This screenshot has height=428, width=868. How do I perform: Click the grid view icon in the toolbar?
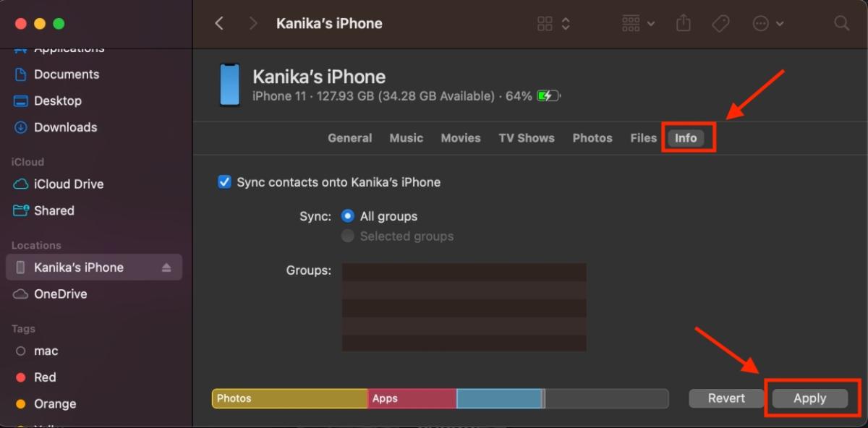coord(545,23)
